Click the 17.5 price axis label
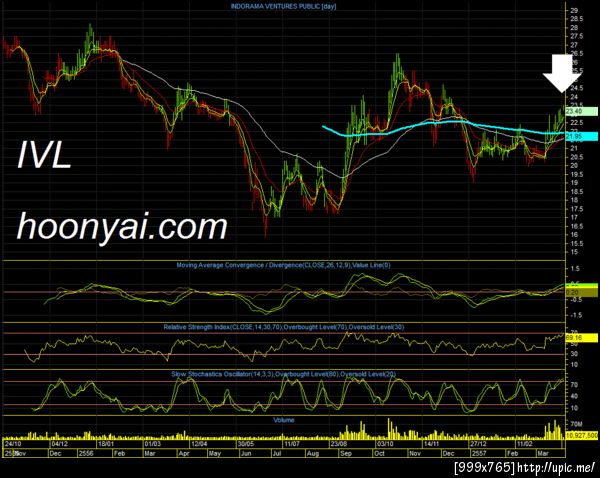The width and height of the screenshot is (600, 478). click(577, 209)
